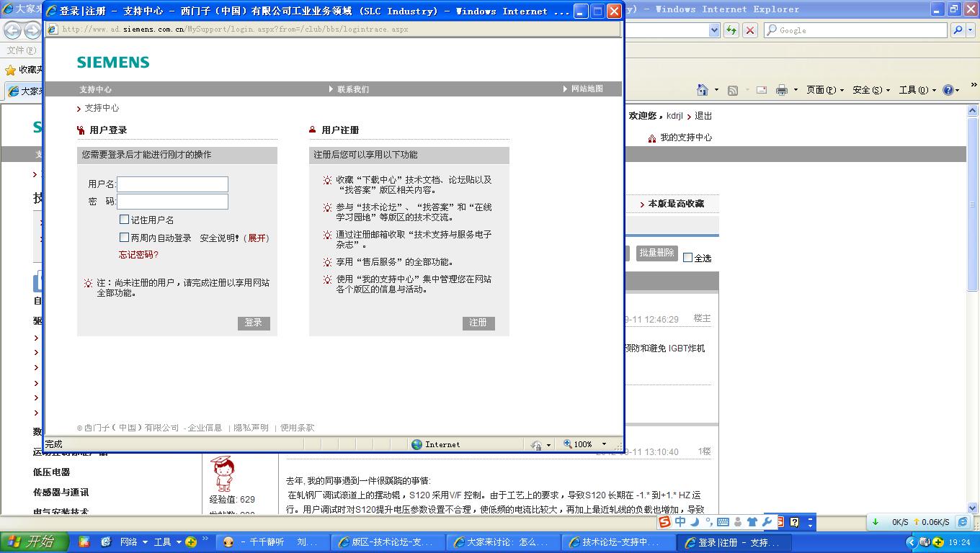This screenshot has width=980, height=553.
Task: Click the question-mark icon on the language bar
Action: [x=795, y=522]
